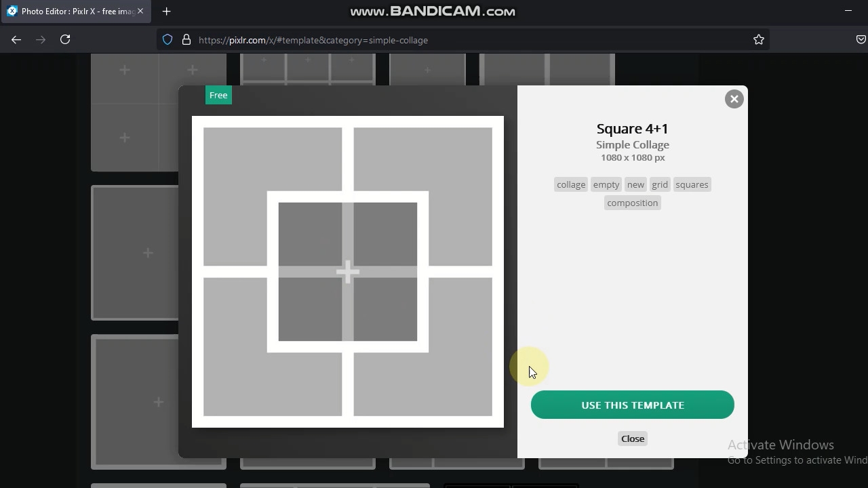
Task: Choose the 'grid' tag
Action: pyautogui.click(x=660, y=184)
